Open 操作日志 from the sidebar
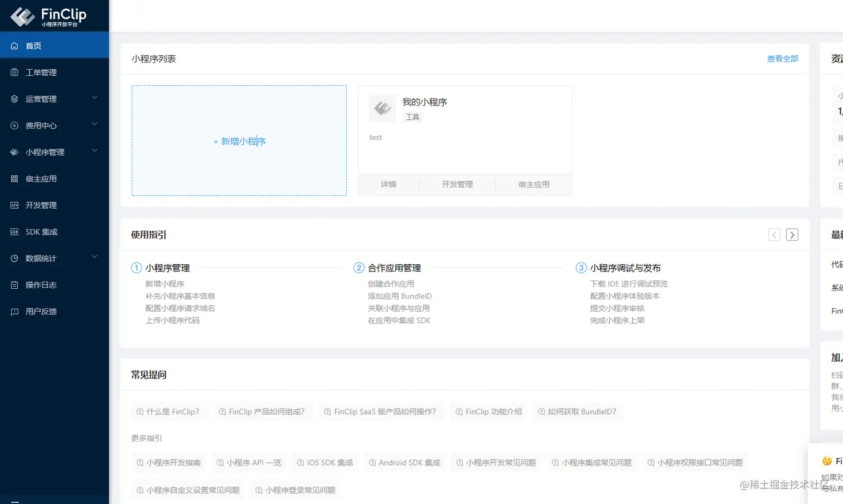Viewport: 843px width, 504px height. (55, 285)
